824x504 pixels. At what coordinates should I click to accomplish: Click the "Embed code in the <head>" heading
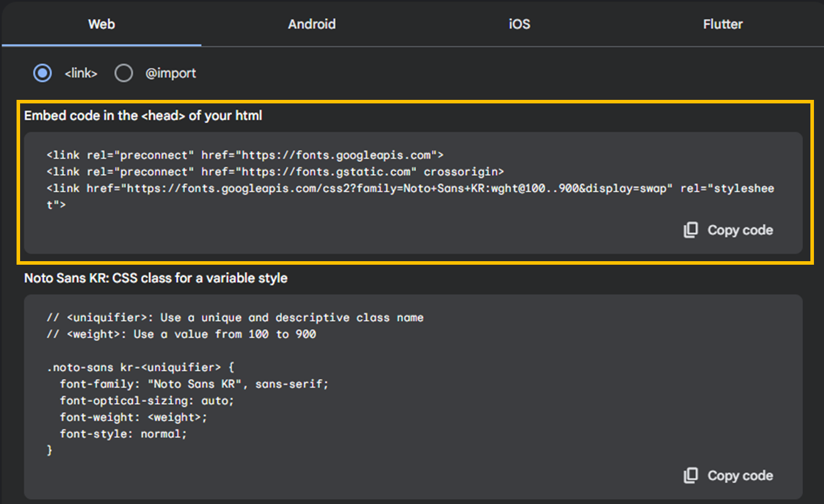143,116
